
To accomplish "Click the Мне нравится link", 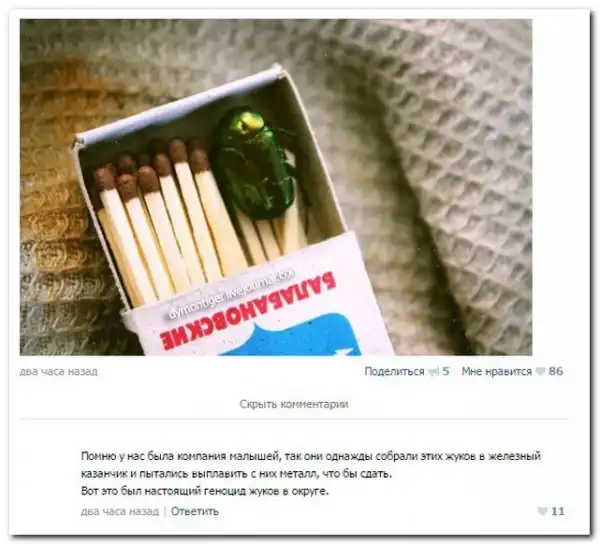I will [496, 371].
